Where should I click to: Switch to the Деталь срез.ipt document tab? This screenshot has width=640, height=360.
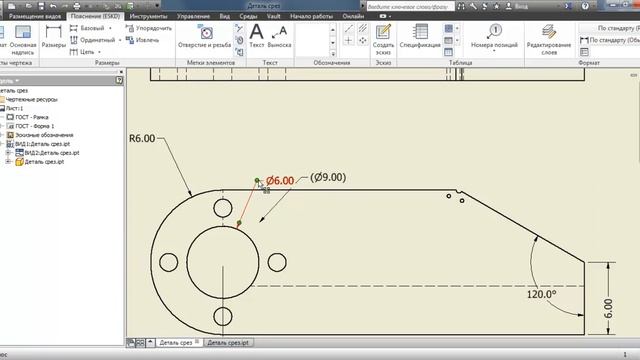[228, 342]
